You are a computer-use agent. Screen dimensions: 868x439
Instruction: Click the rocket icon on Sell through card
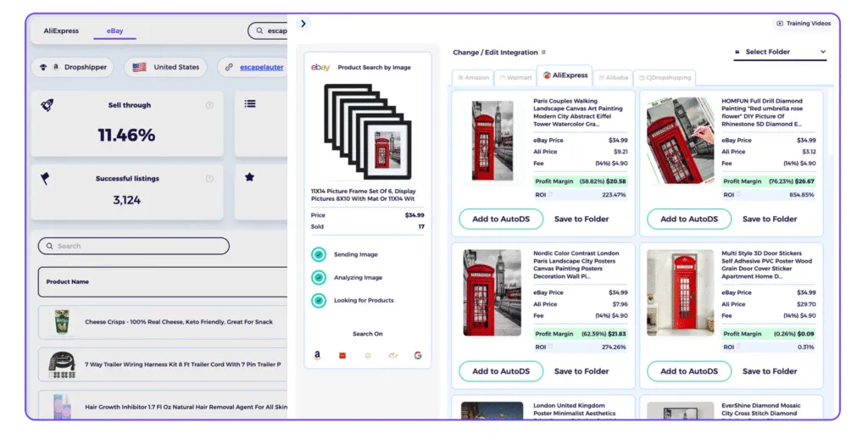47,104
